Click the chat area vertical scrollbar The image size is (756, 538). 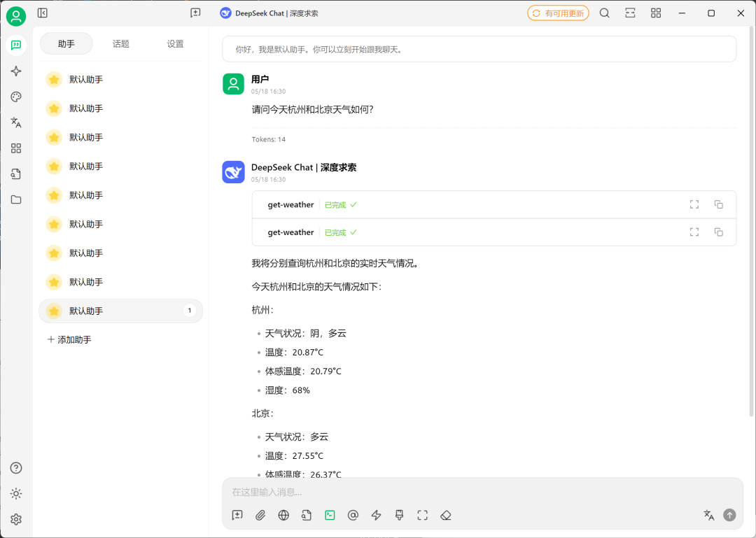pos(752,222)
